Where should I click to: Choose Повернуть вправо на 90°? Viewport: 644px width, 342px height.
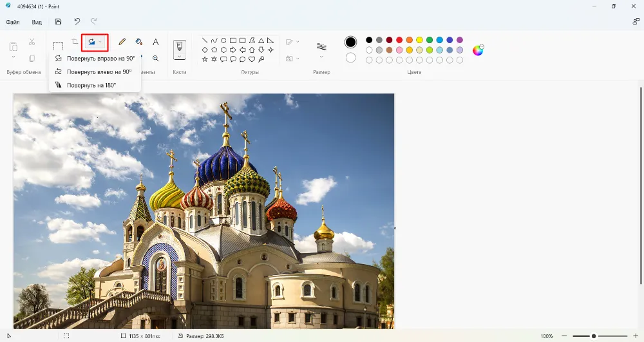point(100,58)
